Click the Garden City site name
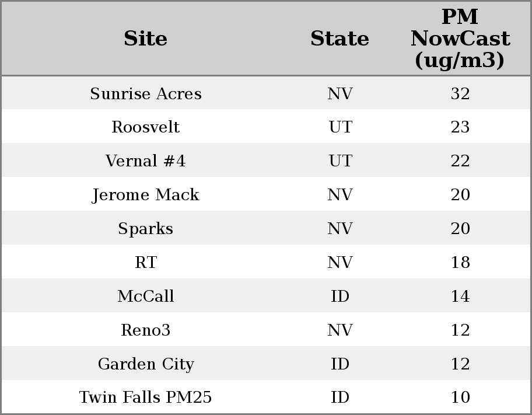The height and width of the screenshot is (415, 532). (145, 364)
